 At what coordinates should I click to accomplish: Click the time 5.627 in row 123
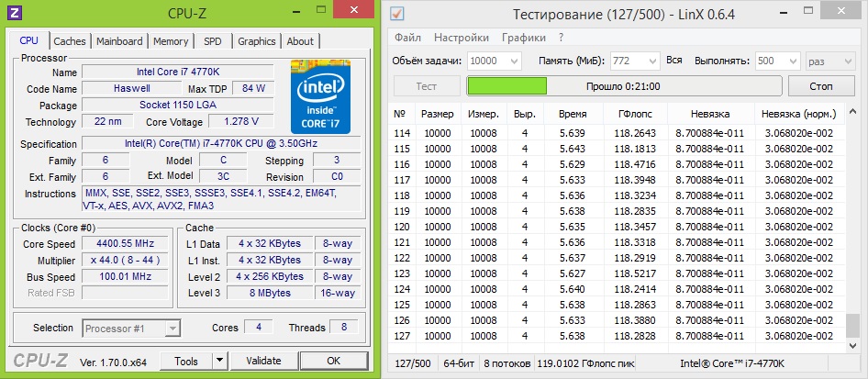point(573,273)
